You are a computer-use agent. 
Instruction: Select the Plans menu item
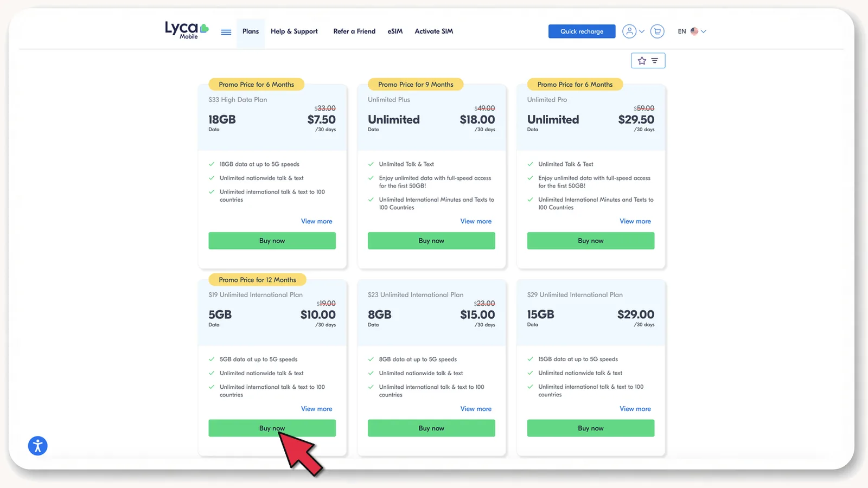[251, 31]
